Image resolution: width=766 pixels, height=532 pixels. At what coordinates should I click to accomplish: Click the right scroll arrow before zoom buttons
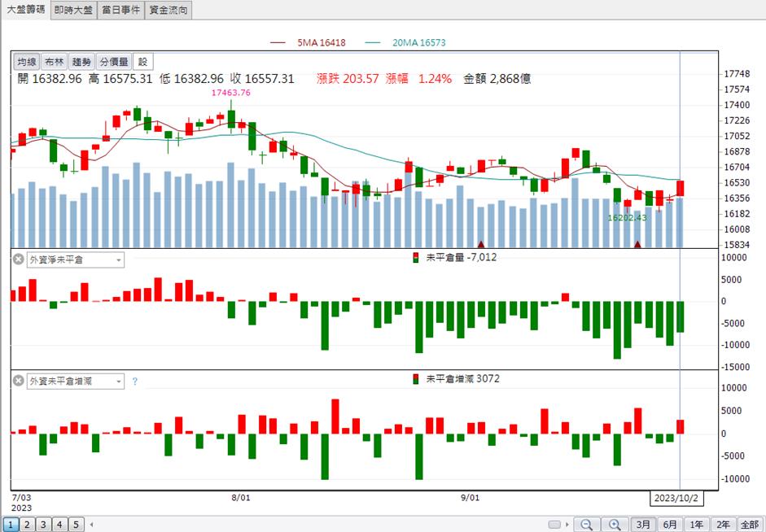[567, 525]
